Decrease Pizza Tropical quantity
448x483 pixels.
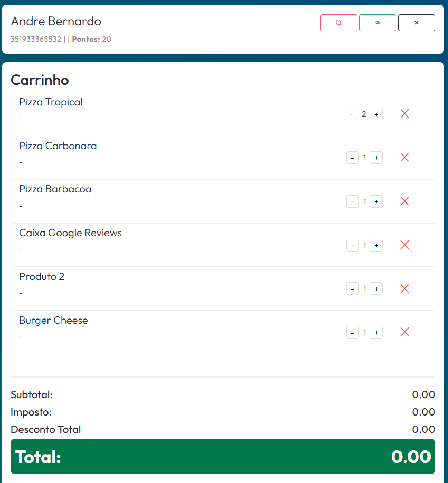(x=351, y=114)
